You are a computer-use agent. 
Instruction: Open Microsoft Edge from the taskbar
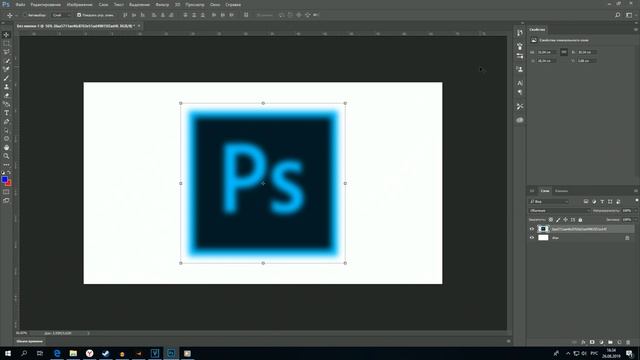tap(57, 353)
